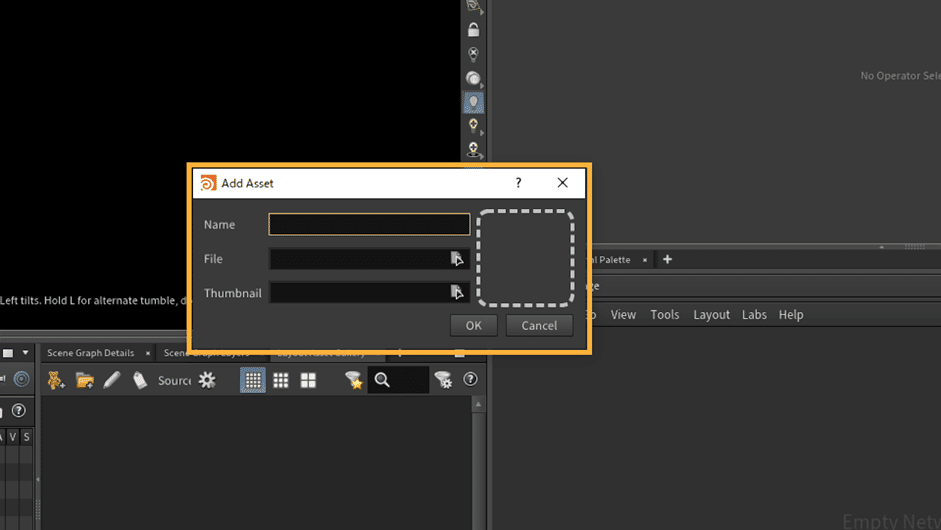Screen dimensions: 941x530
Task: Click the Source label in gallery toolbar
Action: point(174,381)
